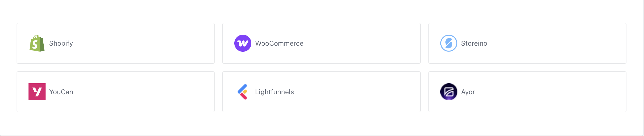Choose the Lightfunnels platform card

[x=321, y=92]
